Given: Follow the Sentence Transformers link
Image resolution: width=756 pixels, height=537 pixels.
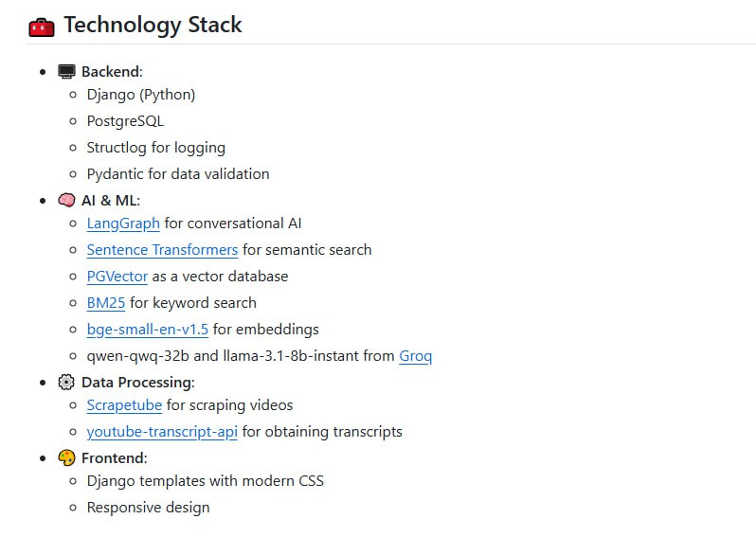Looking at the screenshot, I should click(x=162, y=250).
